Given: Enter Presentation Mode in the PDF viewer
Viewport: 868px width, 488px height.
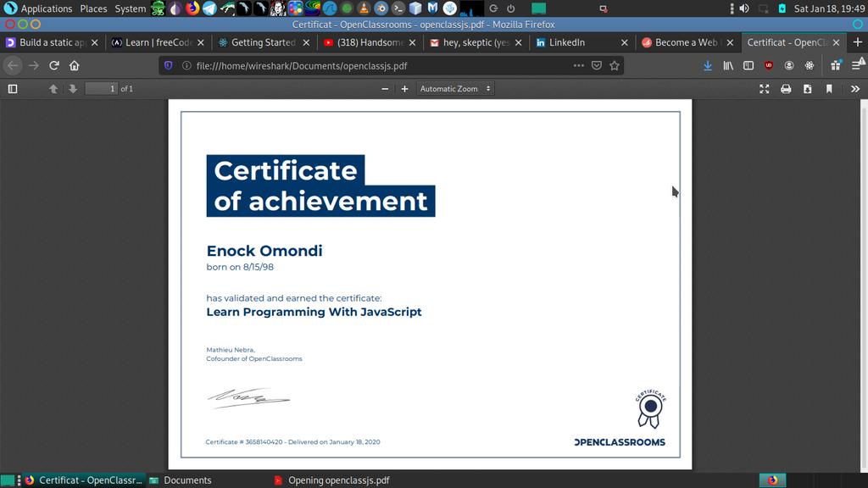Looking at the screenshot, I should (x=765, y=88).
